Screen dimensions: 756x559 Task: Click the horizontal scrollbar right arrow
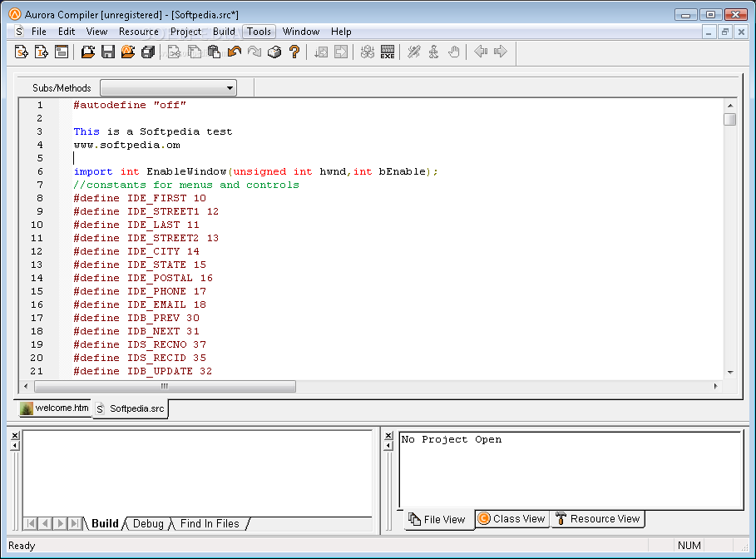[x=715, y=386]
